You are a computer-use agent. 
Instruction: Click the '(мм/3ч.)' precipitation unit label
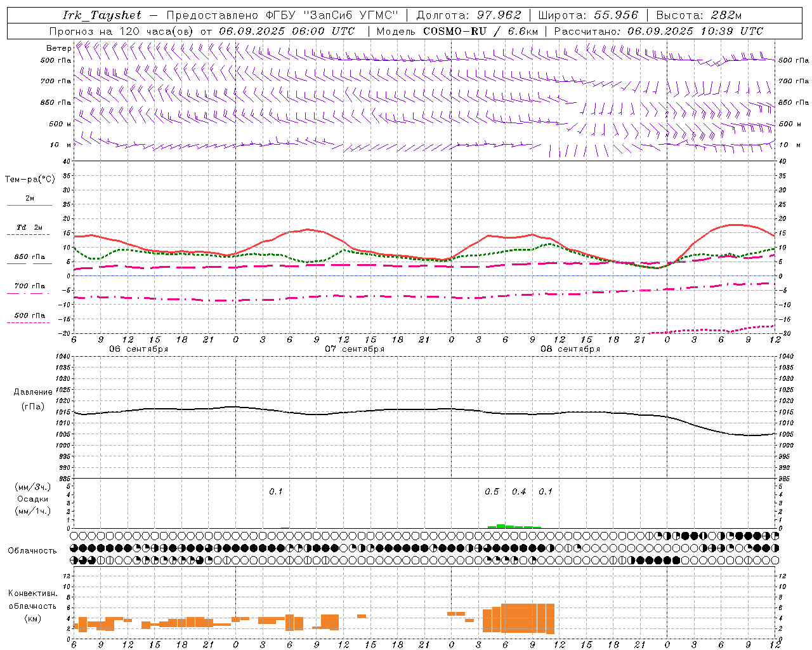tap(33, 487)
